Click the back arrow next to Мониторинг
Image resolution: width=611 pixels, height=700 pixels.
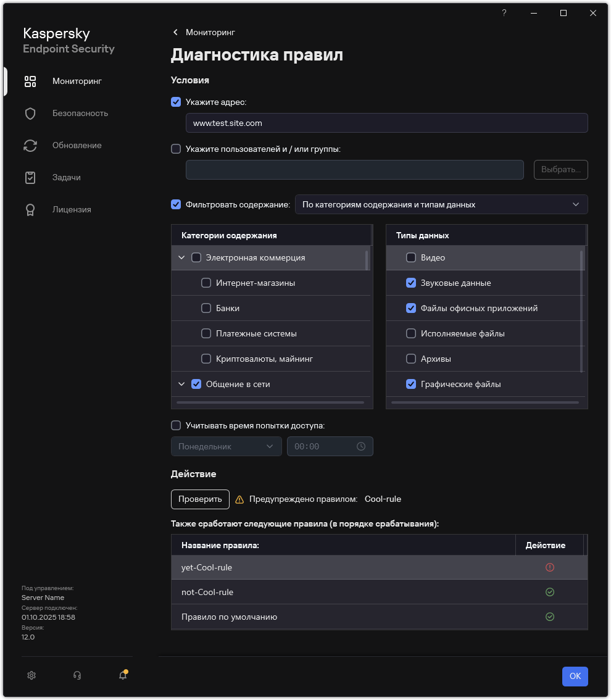coord(176,32)
